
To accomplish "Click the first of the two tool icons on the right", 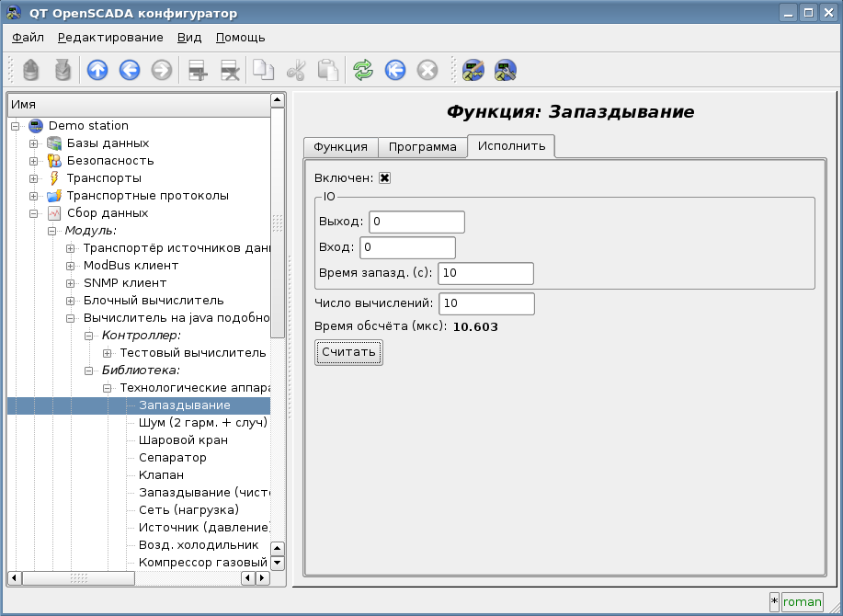I will [x=473, y=71].
